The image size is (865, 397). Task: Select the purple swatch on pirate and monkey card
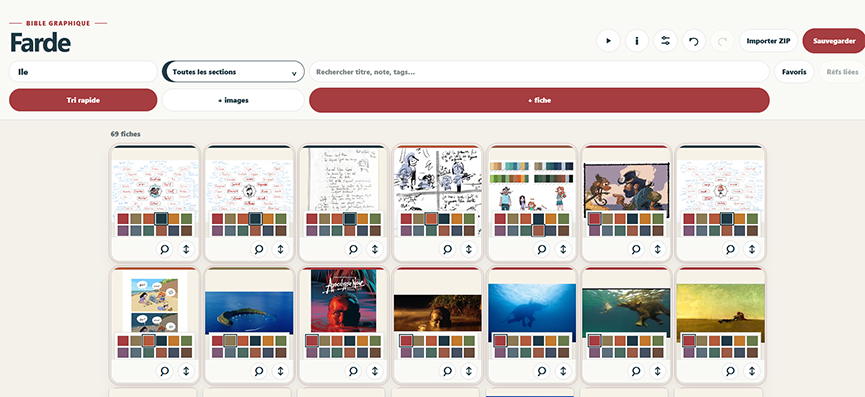[594, 230]
